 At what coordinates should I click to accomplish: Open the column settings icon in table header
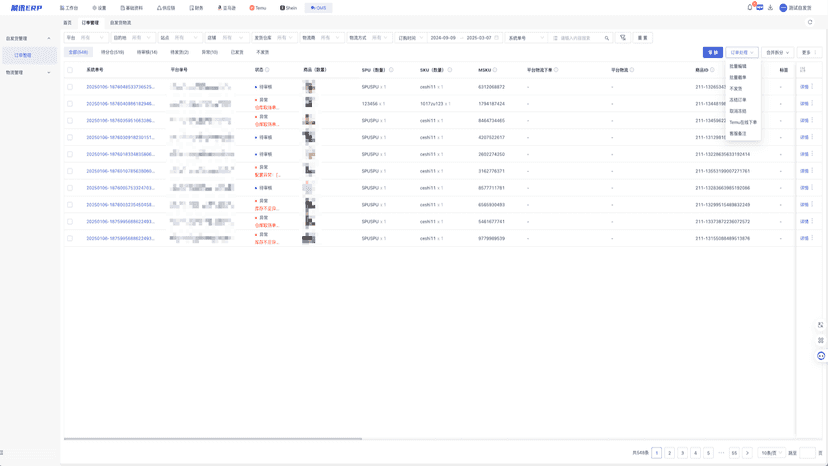point(803,70)
